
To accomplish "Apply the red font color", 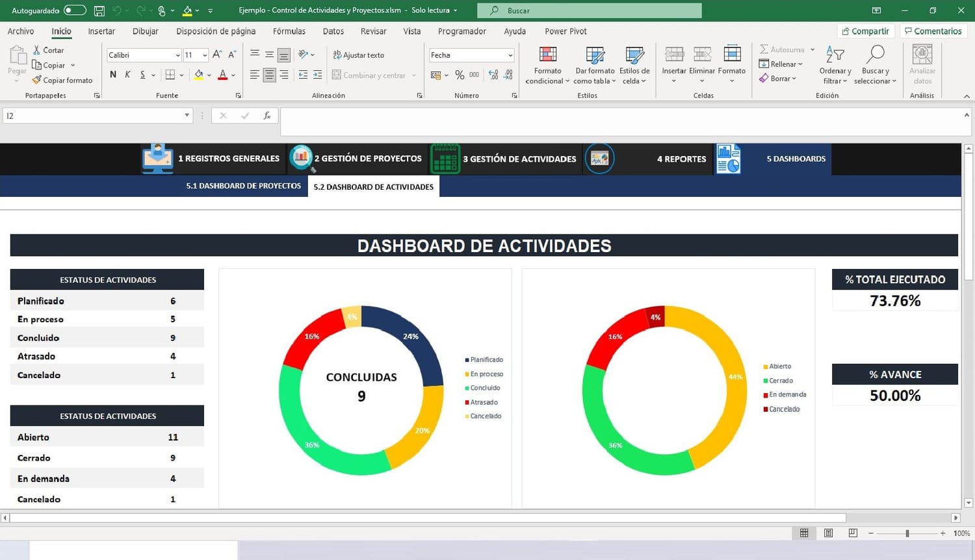I will [223, 75].
